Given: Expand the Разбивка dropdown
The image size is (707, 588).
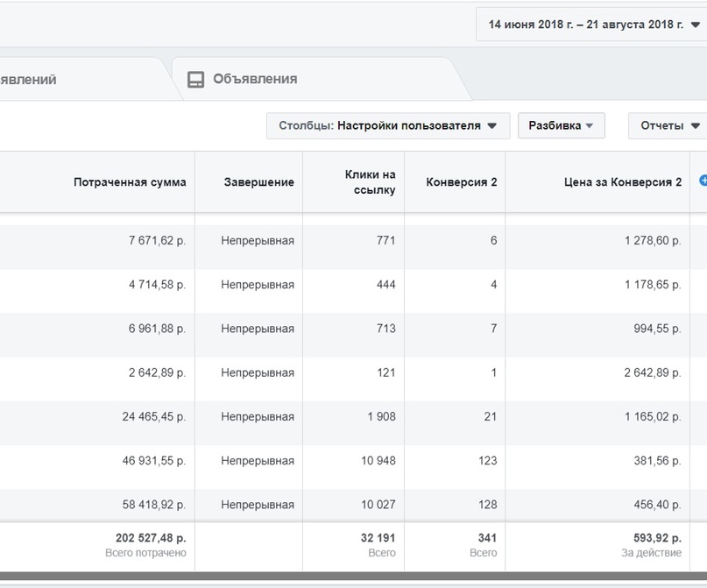Looking at the screenshot, I should point(561,125).
